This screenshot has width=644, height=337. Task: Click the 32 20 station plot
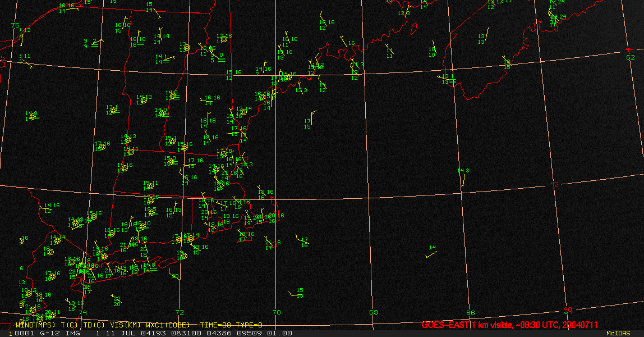[117, 300]
